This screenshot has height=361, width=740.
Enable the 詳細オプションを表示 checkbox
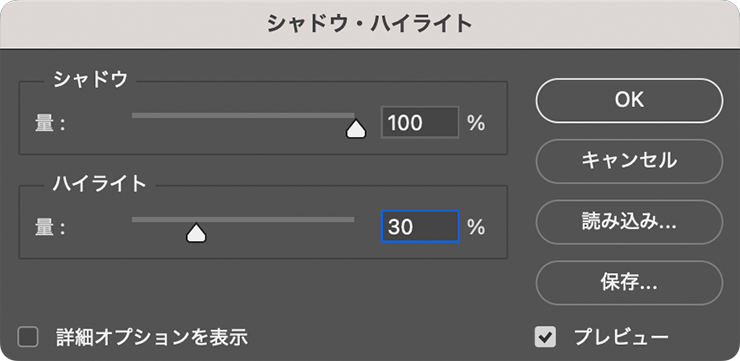[x=28, y=337]
